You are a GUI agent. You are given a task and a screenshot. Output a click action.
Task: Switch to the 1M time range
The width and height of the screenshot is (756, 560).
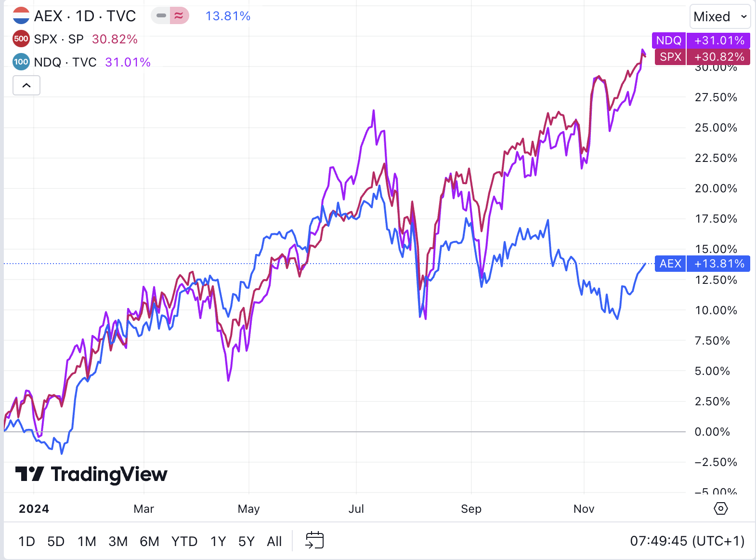pos(87,542)
